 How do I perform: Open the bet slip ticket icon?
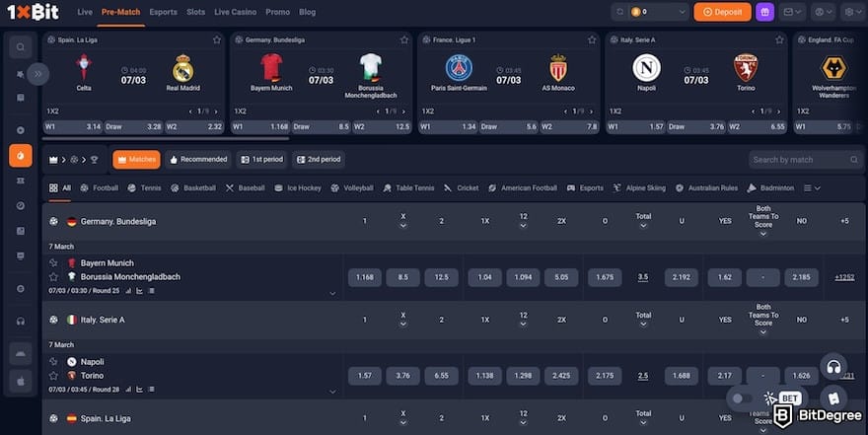pyautogui.click(x=833, y=398)
